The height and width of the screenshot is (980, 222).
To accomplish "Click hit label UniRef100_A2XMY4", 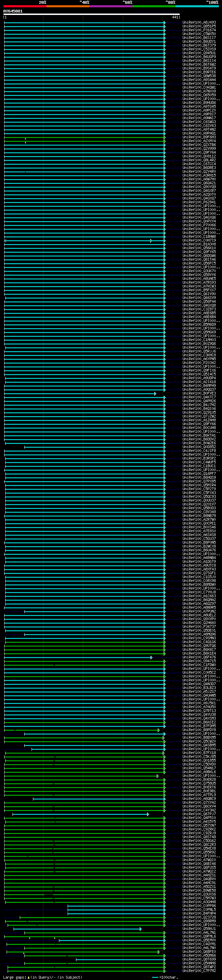I will 199,141.
